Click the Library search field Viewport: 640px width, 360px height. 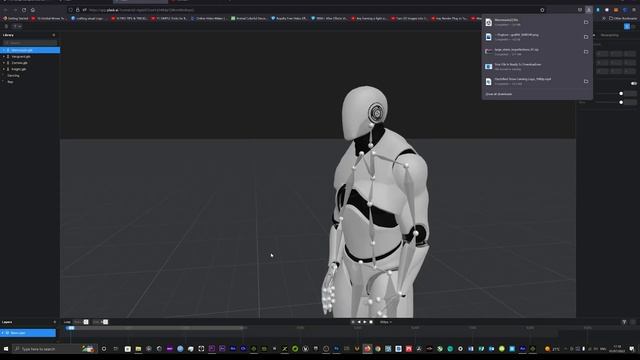pos(30,42)
